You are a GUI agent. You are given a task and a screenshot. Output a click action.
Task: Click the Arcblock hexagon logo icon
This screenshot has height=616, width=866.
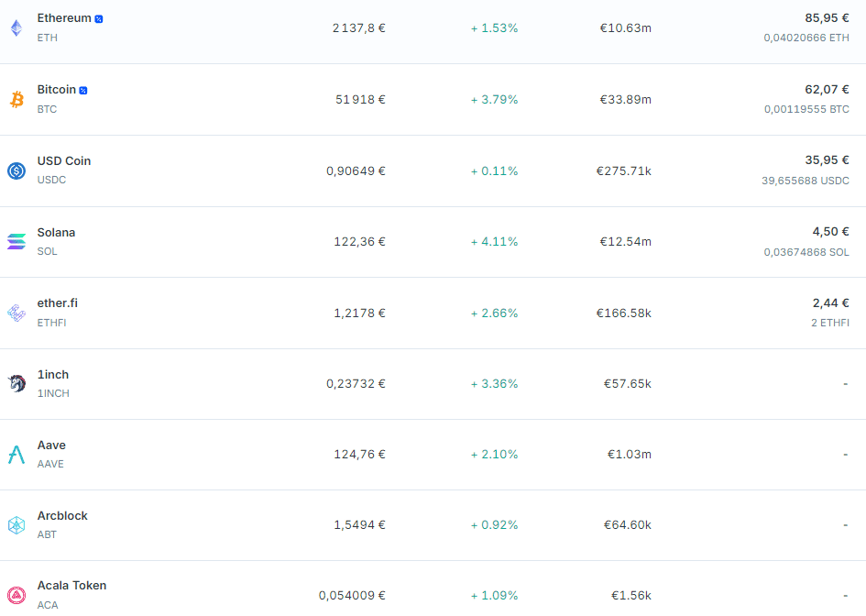click(x=16, y=525)
